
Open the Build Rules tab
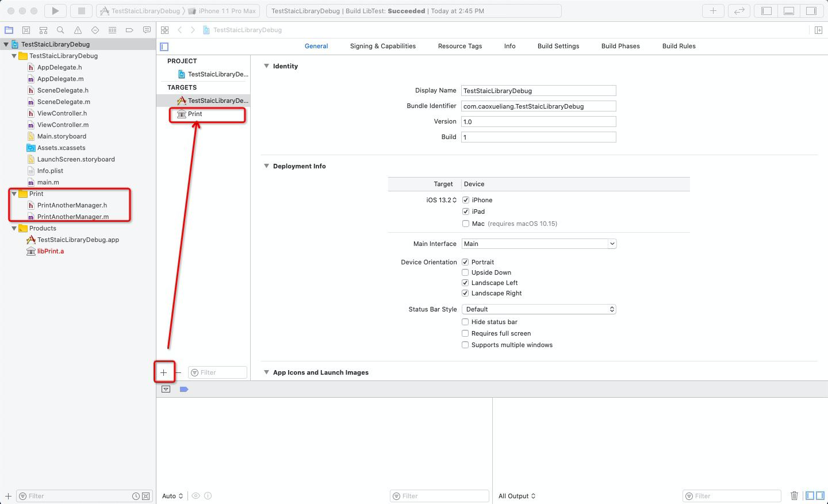(x=679, y=46)
